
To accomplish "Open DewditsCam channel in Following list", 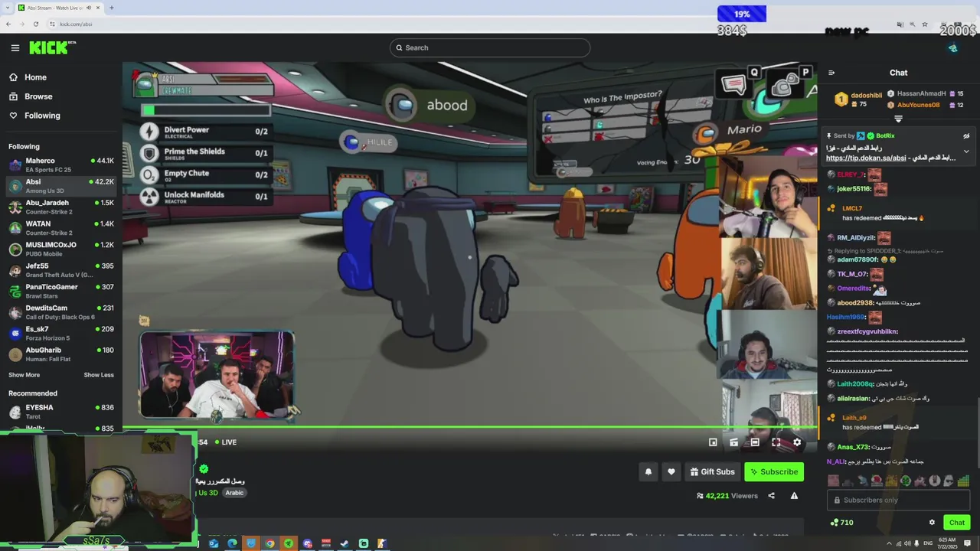I will tap(61, 312).
